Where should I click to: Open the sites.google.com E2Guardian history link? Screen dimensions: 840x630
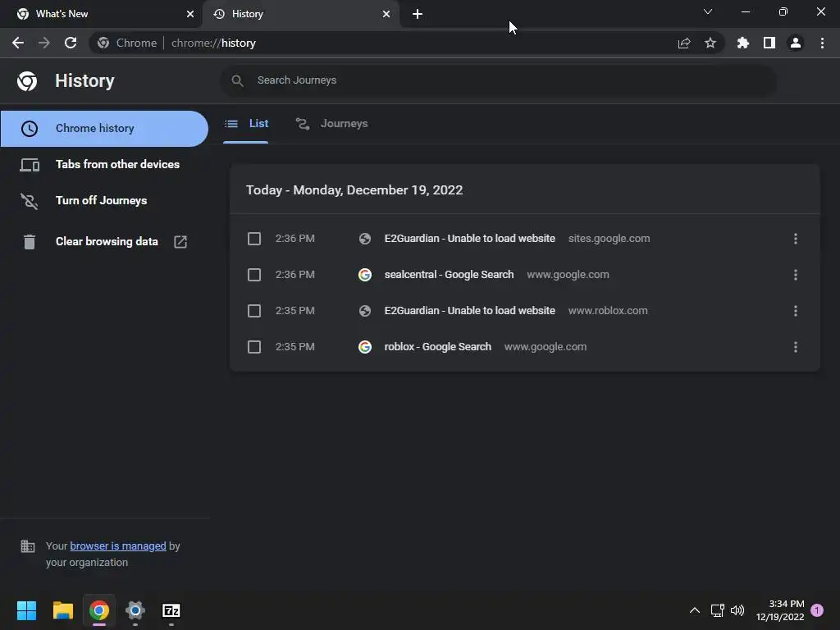click(x=470, y=239)
